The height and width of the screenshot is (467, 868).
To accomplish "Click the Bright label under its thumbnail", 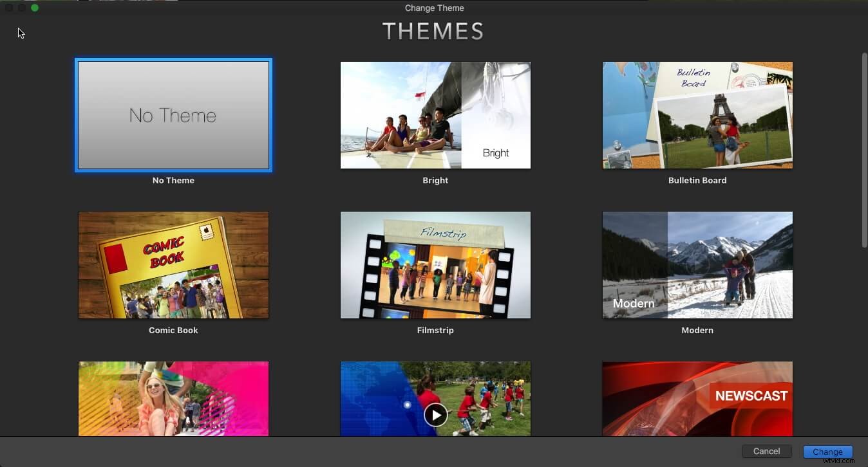I will pos(435,180).
